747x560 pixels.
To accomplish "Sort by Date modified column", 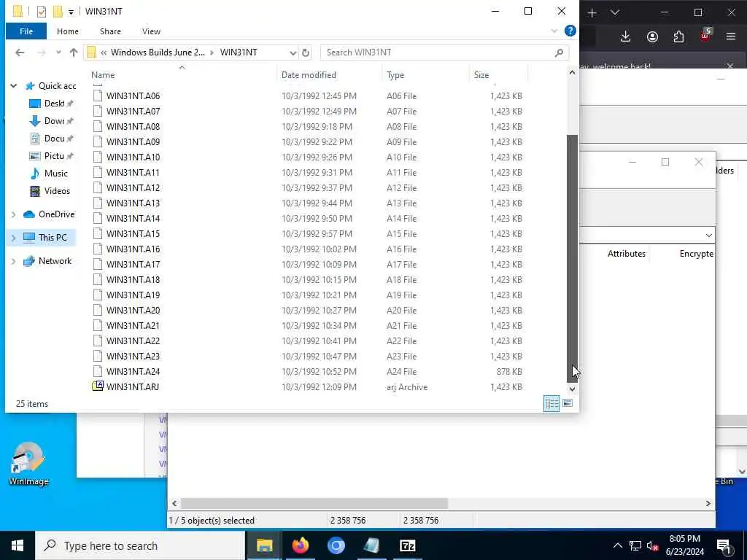I will coord(309,75).
